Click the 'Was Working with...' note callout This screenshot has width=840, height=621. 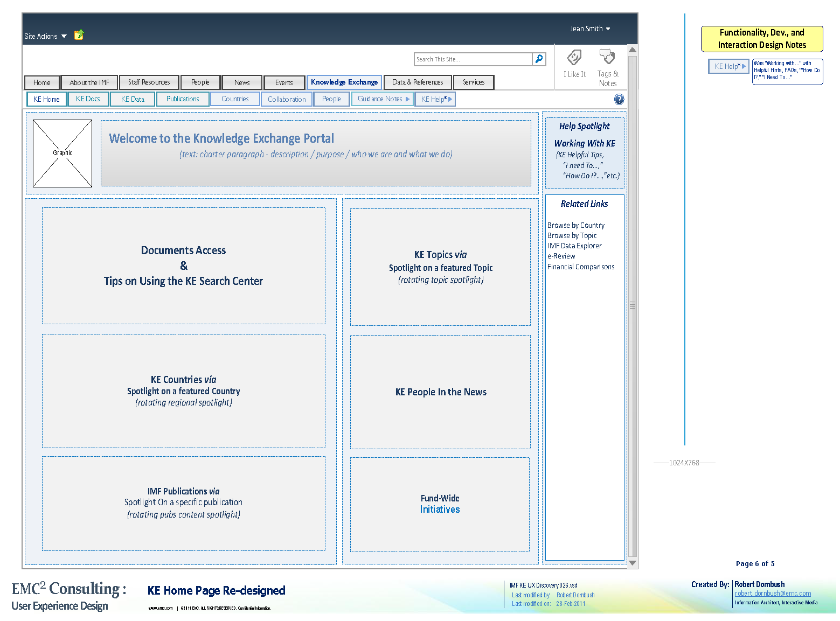(787, 71)
